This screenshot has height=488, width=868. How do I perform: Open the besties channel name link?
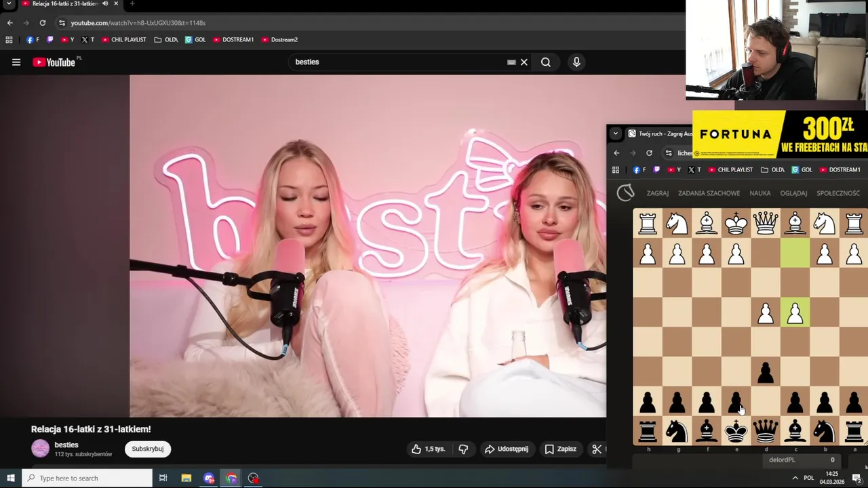click(66, 445)
